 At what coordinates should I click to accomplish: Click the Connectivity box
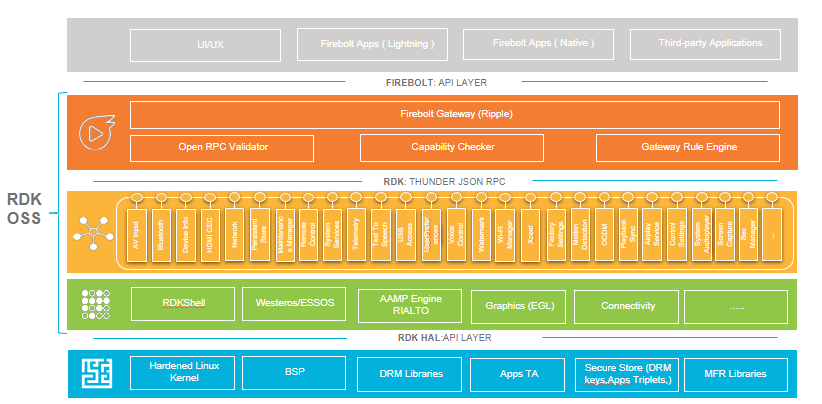[x=628, y=306]
